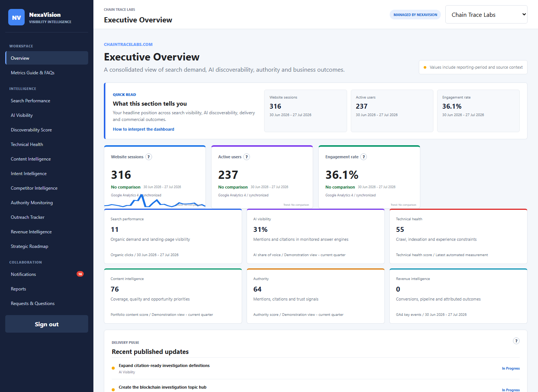Open the Revenue intelligence 0 card
The width and height of the screenshot is (538, 392).
[x=458, y=296]
